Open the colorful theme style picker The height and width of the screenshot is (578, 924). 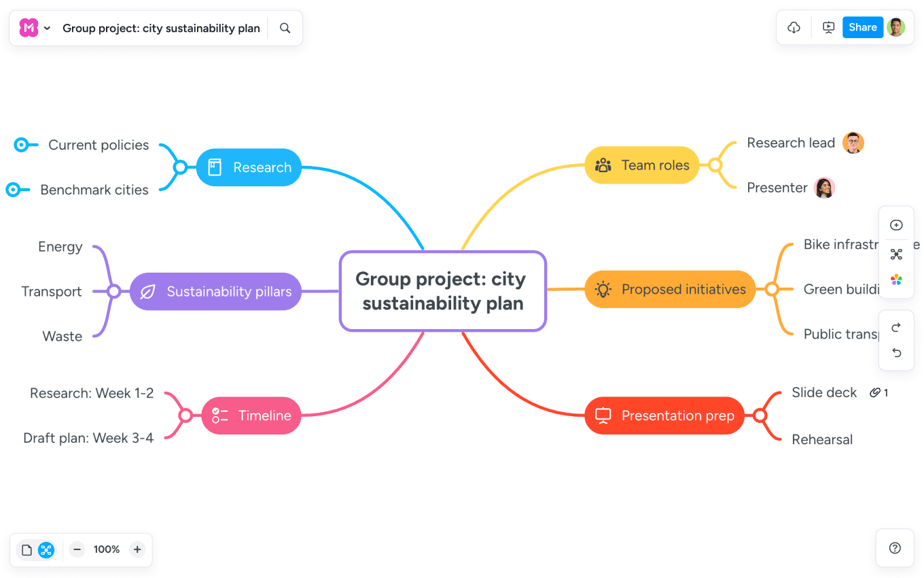tap(896, 280)
